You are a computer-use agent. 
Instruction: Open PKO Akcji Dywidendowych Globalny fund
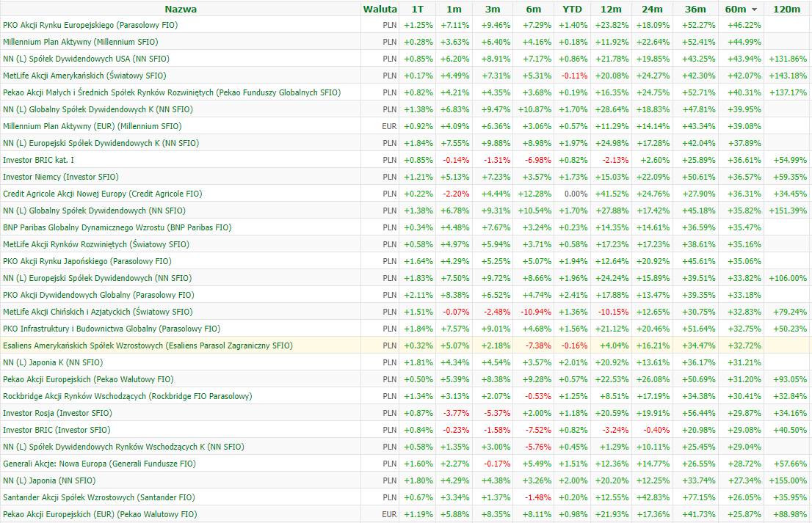tap(98, 295)
